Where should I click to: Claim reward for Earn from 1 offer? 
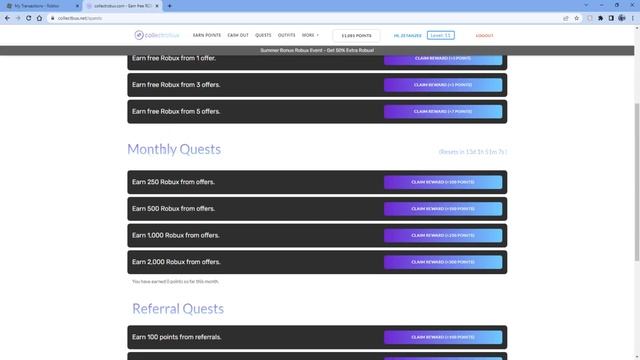click(x=443, y=59)
